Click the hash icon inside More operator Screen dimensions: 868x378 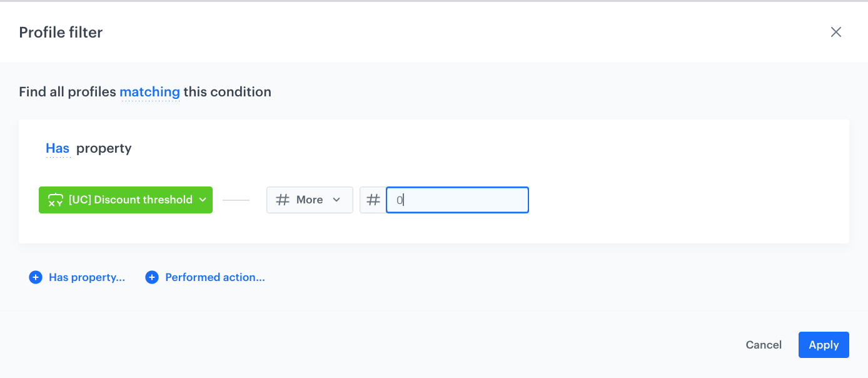pyautogui.click(x=283, y=200)
